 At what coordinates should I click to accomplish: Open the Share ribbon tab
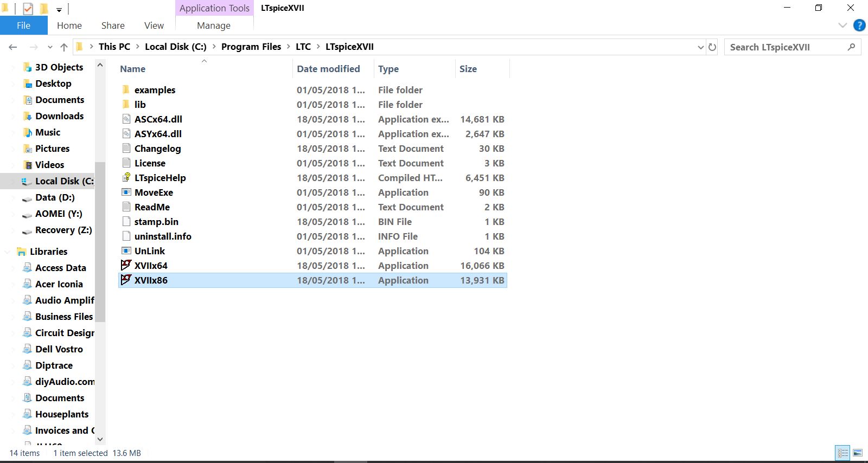113,25
